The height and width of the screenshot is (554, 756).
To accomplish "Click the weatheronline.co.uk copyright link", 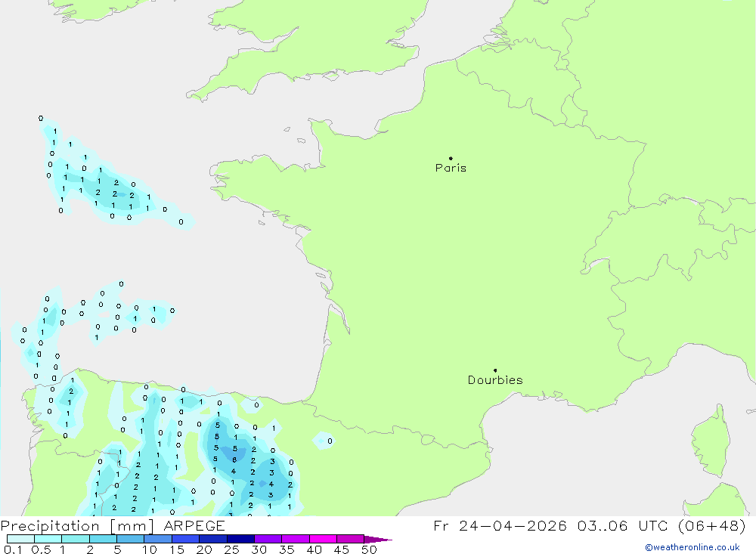I will click(x=692, y=547).
